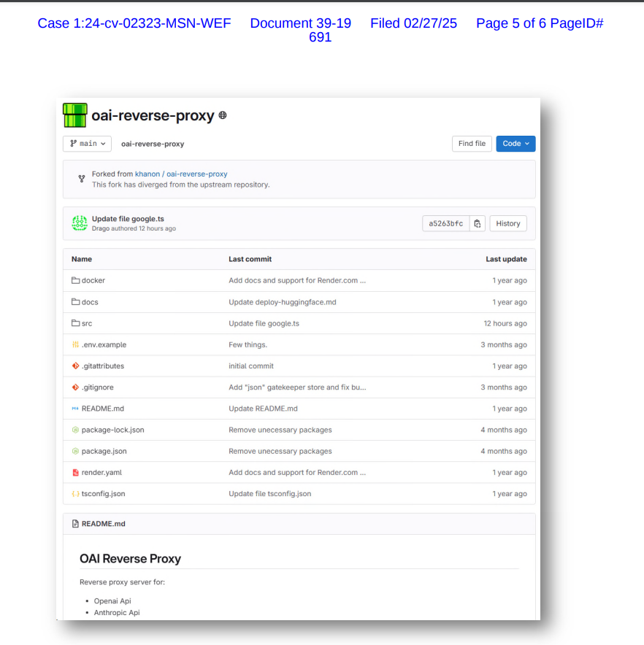The width and height of the screenshot is (644, 645).
Task: Open commit "Update file tsconfig.json"
Action: point(270,494)
